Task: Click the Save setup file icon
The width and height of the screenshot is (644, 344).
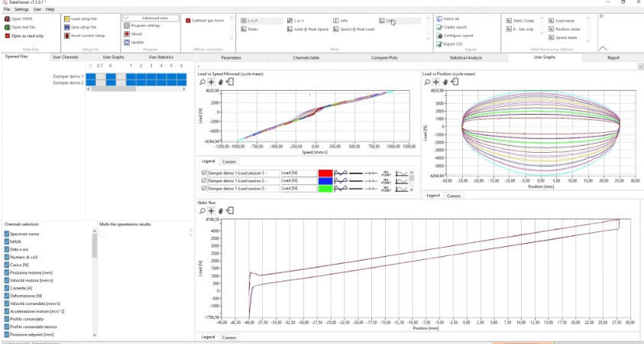Action: (67, 27)
